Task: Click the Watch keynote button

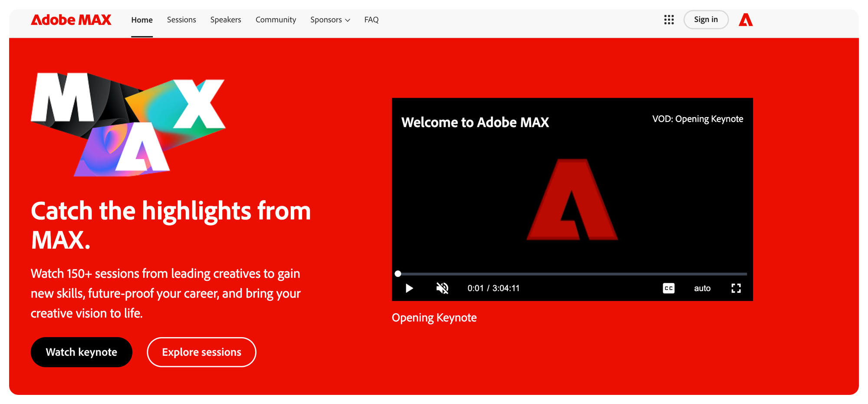Action: click(82, 352)
